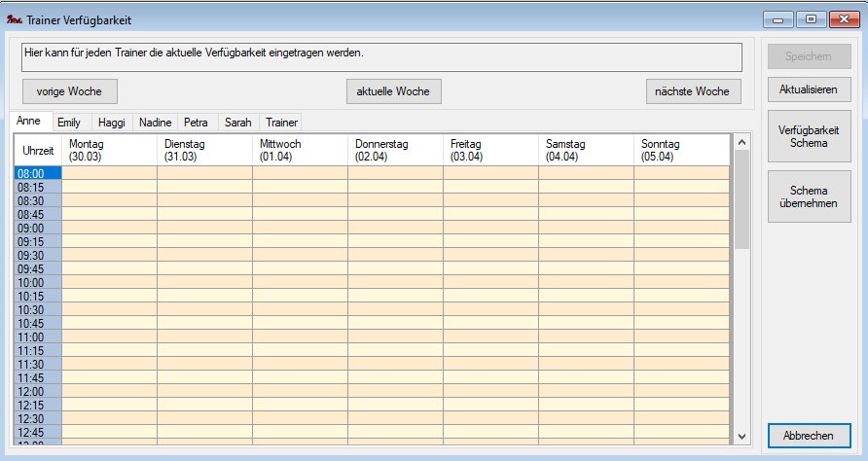Select the Nadine tab
This screenshot has height=461, width=868.
click(x=155, y=123)
